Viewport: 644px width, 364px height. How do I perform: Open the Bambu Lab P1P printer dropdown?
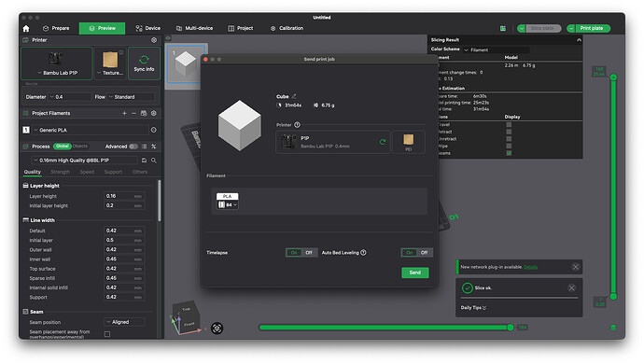pos(57,63)
